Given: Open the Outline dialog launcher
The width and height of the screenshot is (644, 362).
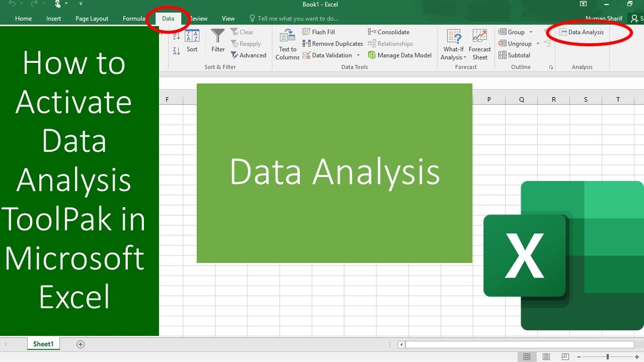Looking at the screenshot, I should 551,67.
